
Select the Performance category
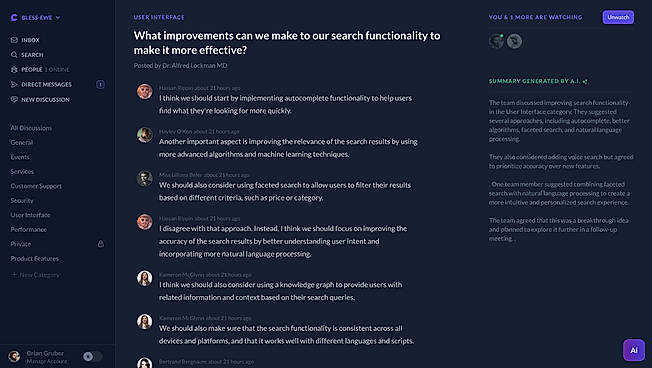[x=29, y=230]
